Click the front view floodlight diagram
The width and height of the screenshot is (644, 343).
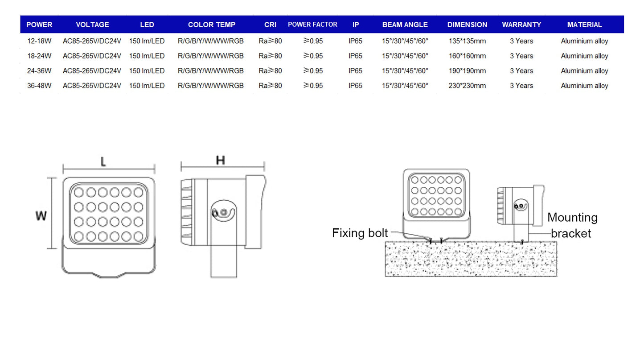tap(108, 225)
